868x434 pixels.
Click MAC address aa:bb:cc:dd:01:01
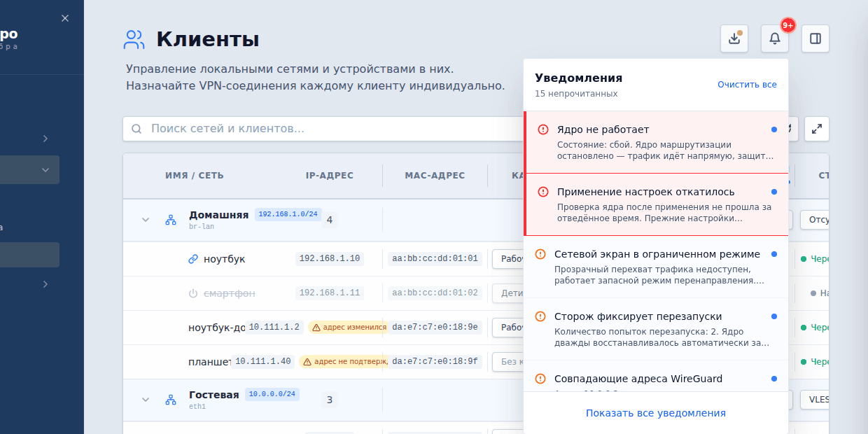tap(435, 259)
